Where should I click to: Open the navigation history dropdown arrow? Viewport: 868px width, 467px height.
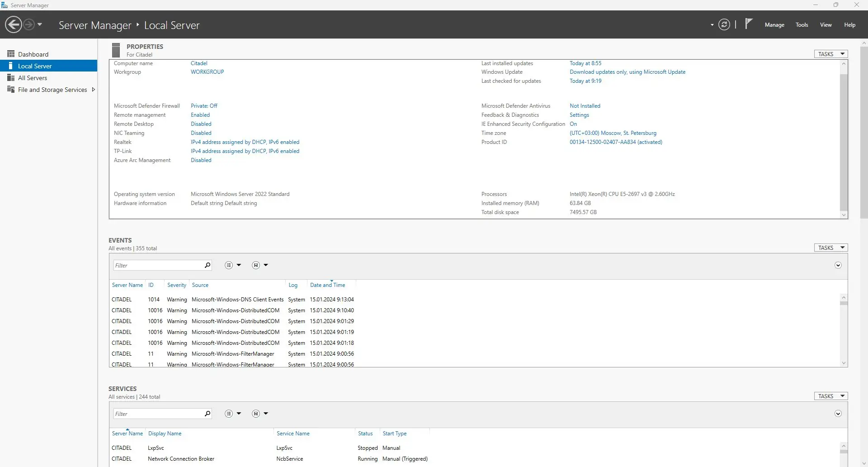coord(40,24)
